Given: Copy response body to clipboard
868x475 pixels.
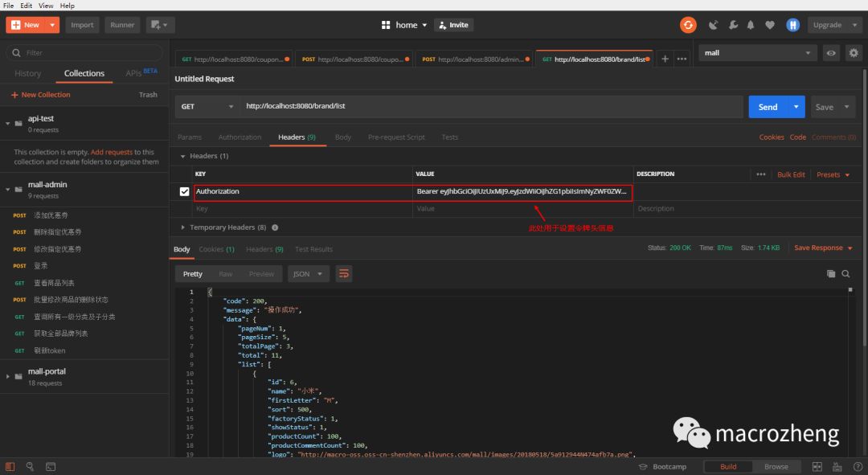Looking at the screenshot, I should coord(831,273).
